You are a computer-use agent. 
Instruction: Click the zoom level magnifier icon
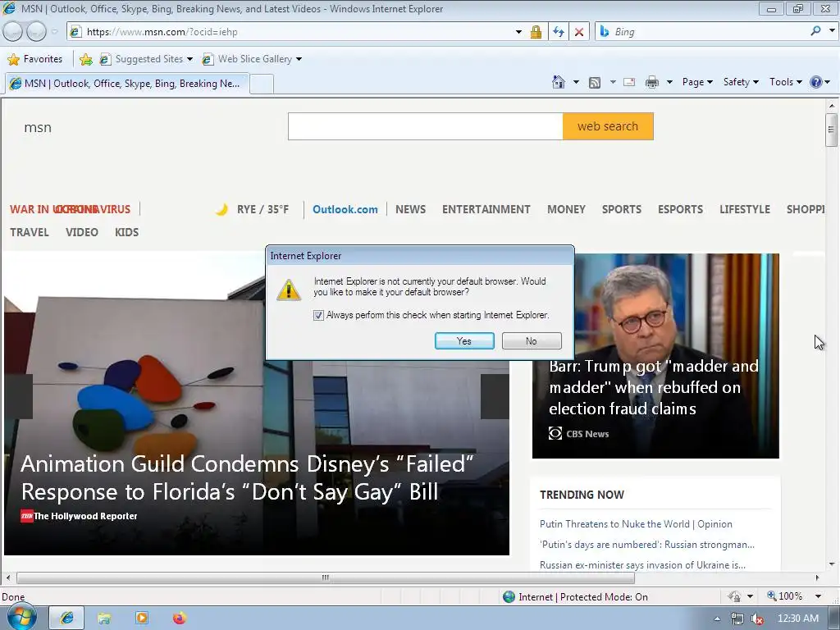point(771,596)
